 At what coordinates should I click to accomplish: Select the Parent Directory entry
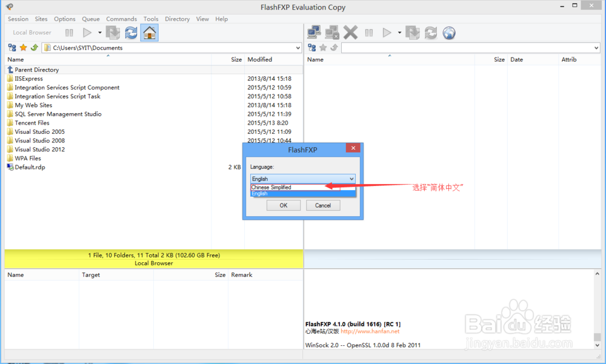tap(37, 70)
